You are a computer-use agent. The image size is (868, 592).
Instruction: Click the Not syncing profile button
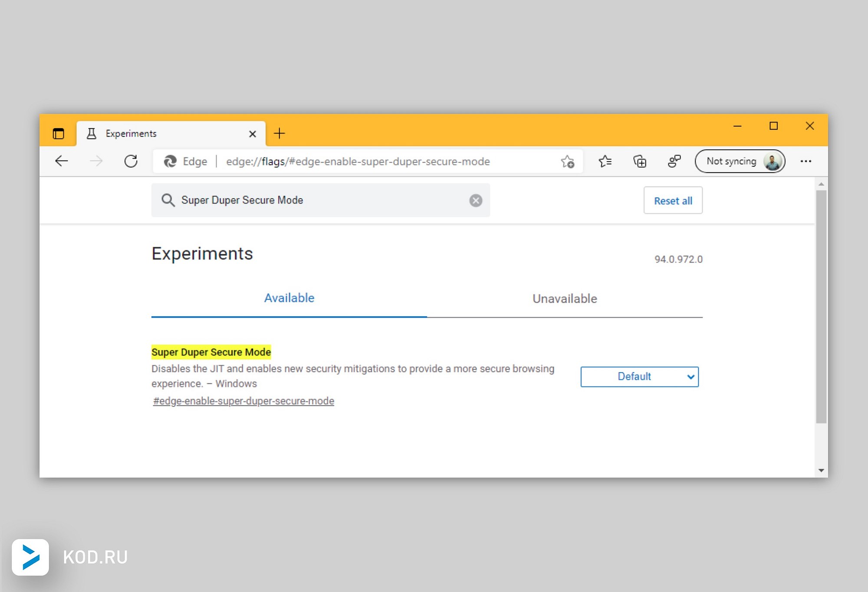[x=740, y=161]
